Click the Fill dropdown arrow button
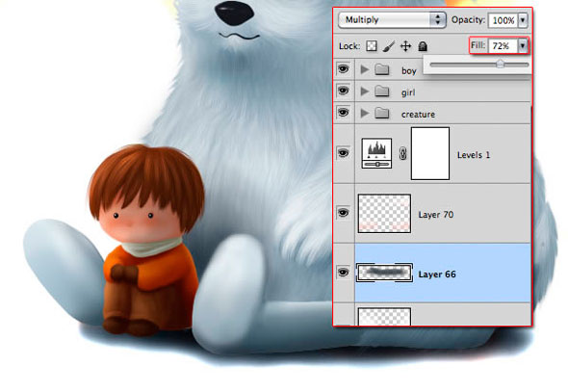 (523, 46)
